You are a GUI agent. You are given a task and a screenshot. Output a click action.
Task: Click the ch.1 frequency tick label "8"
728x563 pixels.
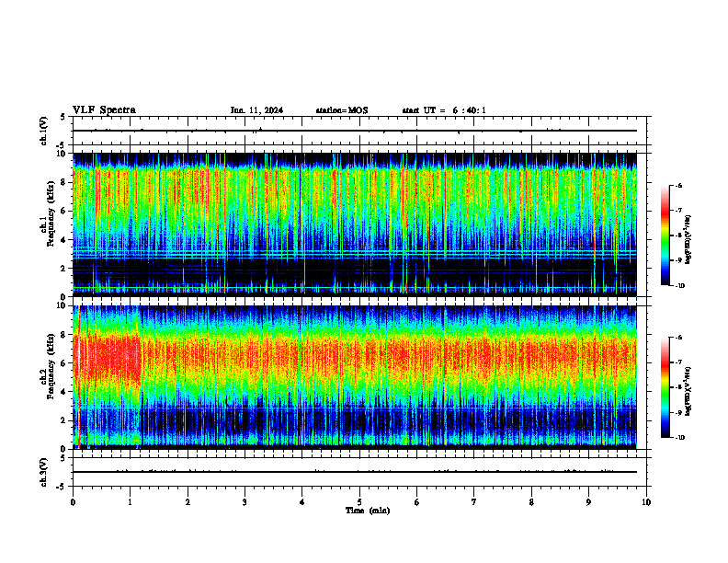(x=64, y=182)
